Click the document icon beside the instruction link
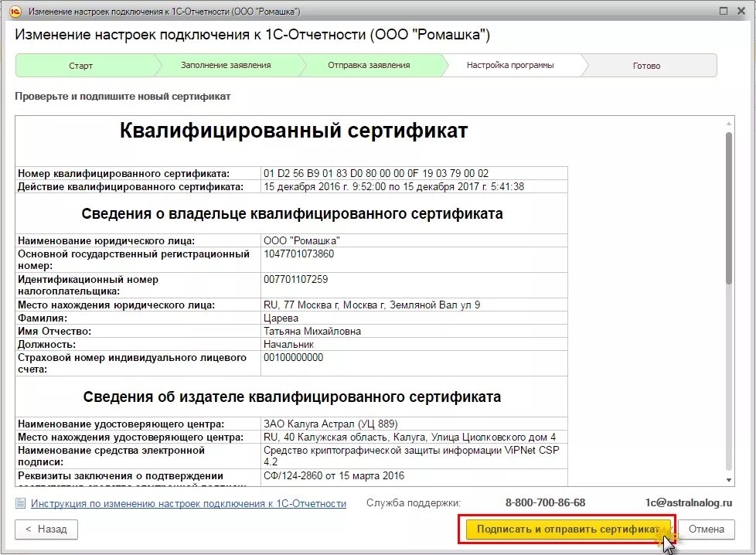 pos(20,503)
